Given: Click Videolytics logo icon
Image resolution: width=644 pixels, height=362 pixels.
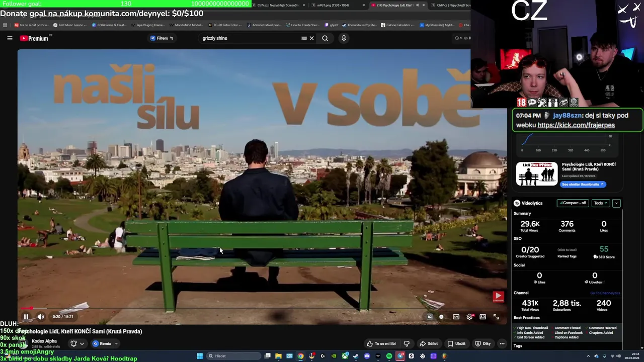Looking at the screenshot, I should tap(517, 203).
